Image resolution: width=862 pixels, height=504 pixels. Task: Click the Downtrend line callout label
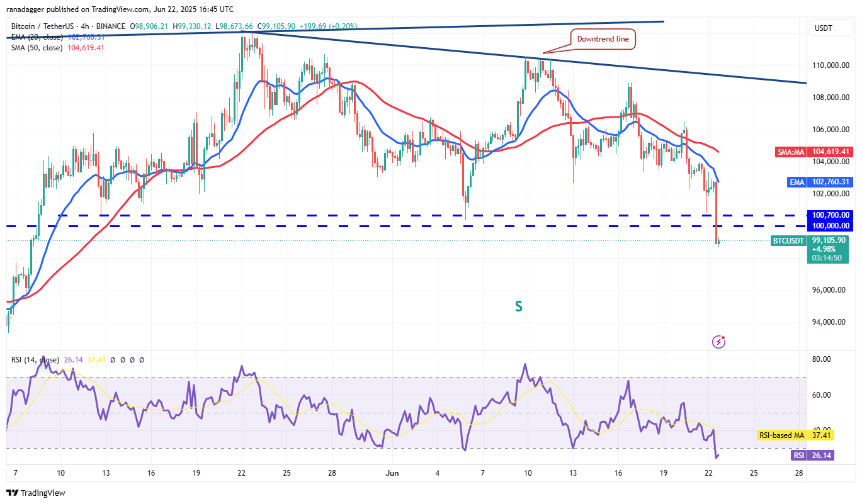pyautogui.click(x=603, y=39)
